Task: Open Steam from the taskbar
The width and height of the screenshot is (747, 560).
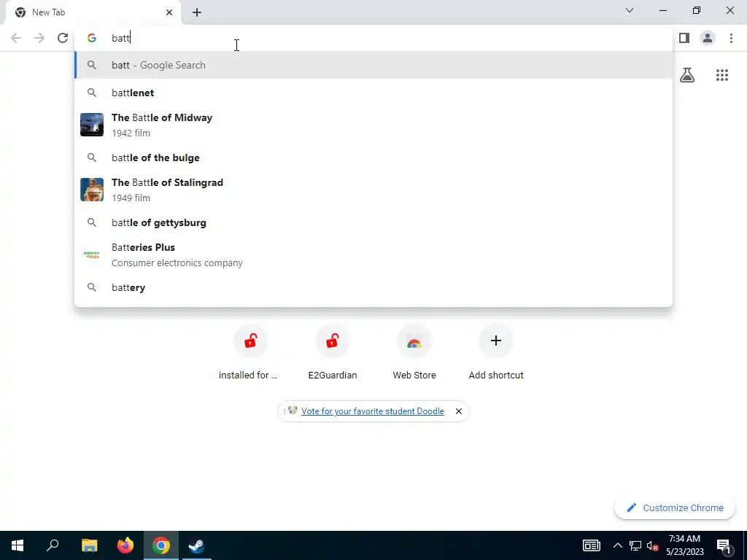Action: pyautogui.click(x=196, y=545)
